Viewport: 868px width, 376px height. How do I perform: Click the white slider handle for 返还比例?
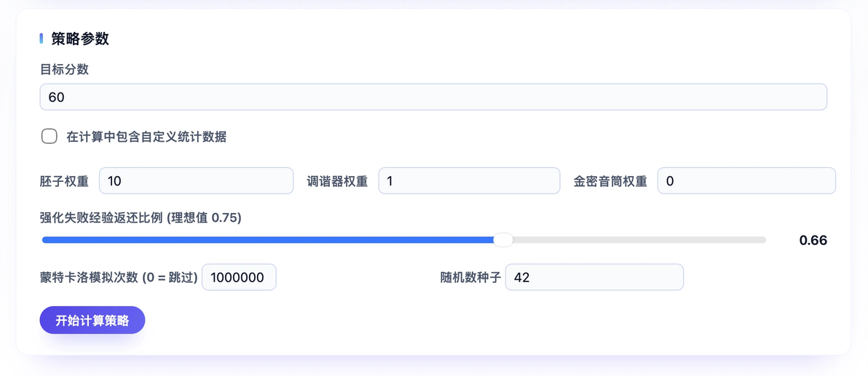click(x=502, y=240)
